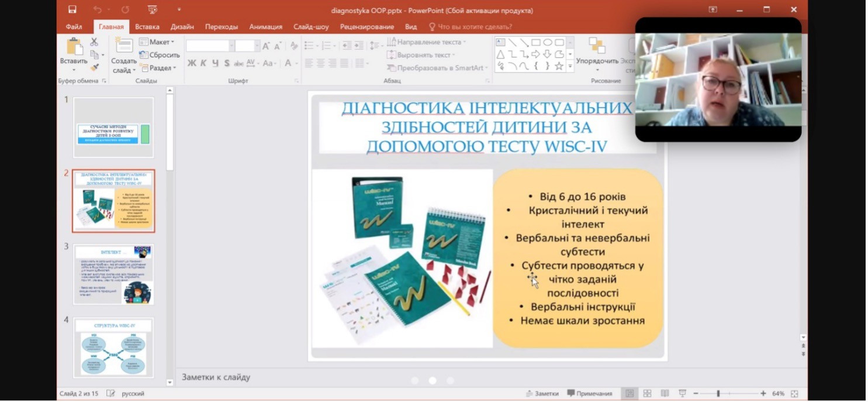
Task: Open Выровнять текст dropdown
Action: [420, 55]
